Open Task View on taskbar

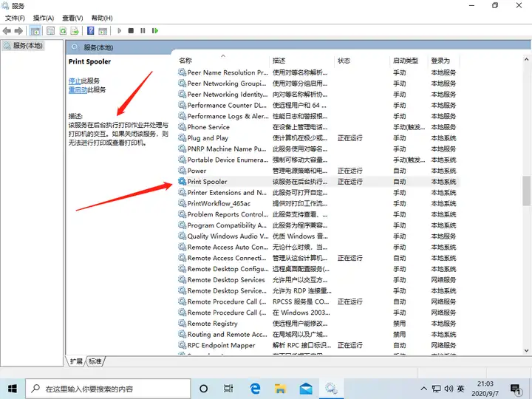pos(228,389)
